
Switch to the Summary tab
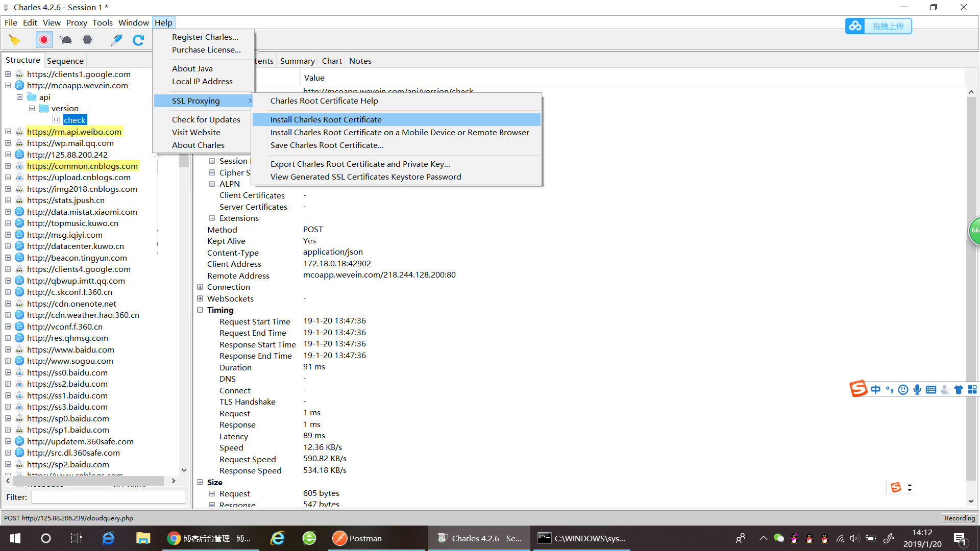coord(297,61)
